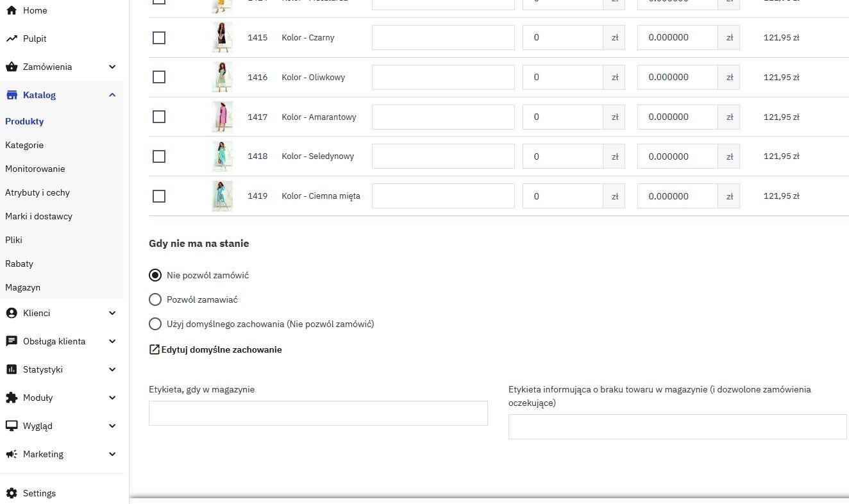
Task: Click Edytuj domyślne zachowanie link
Action: (221, 349)
